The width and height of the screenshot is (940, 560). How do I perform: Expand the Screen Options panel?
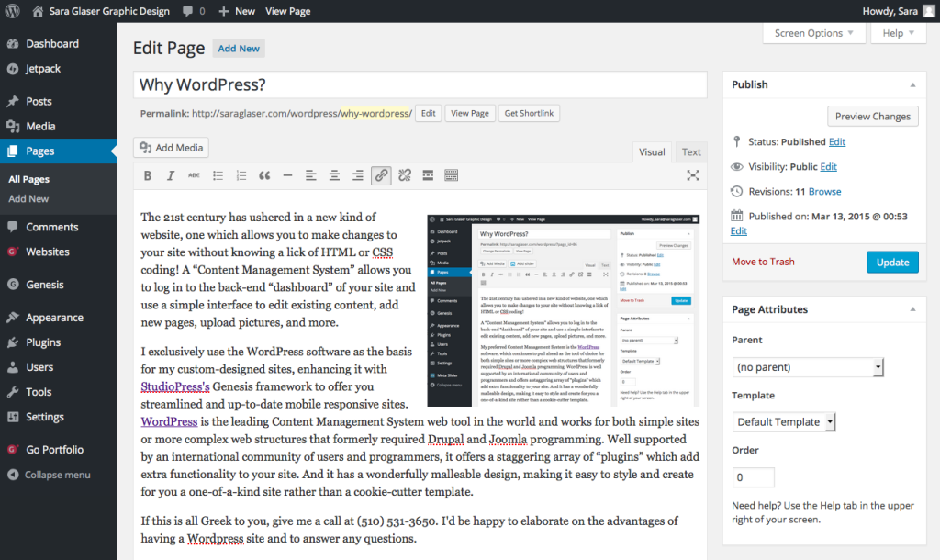[x=814, y=33]
